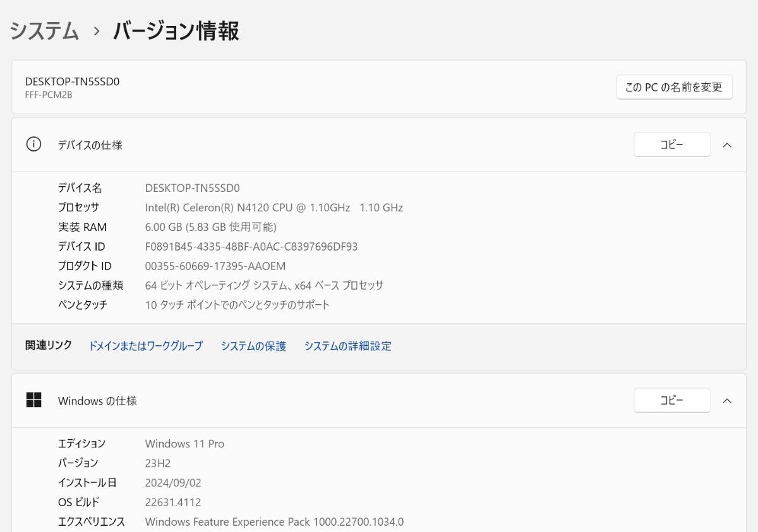The image size is (758, 532).
Task: Click the ペンとタッチ row label
Action: [83, 305]
